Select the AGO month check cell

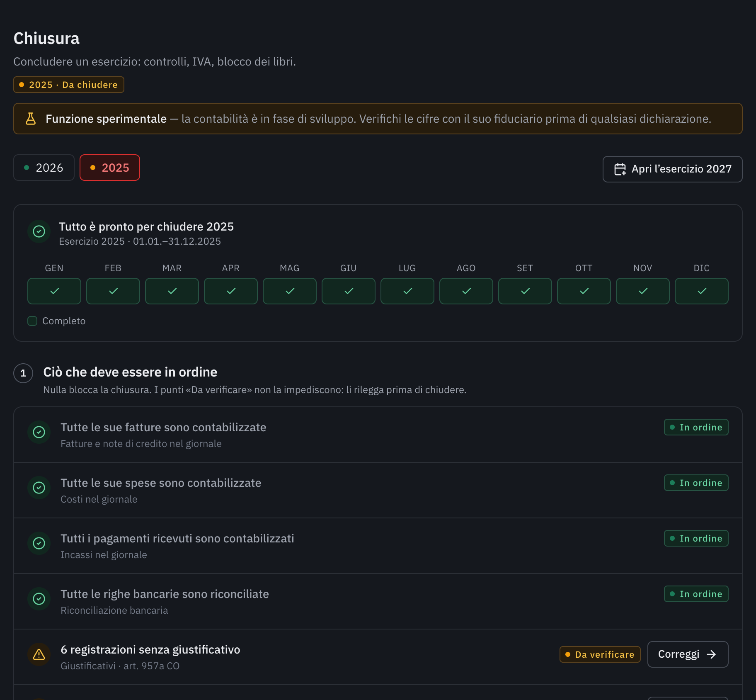(466, 291)
